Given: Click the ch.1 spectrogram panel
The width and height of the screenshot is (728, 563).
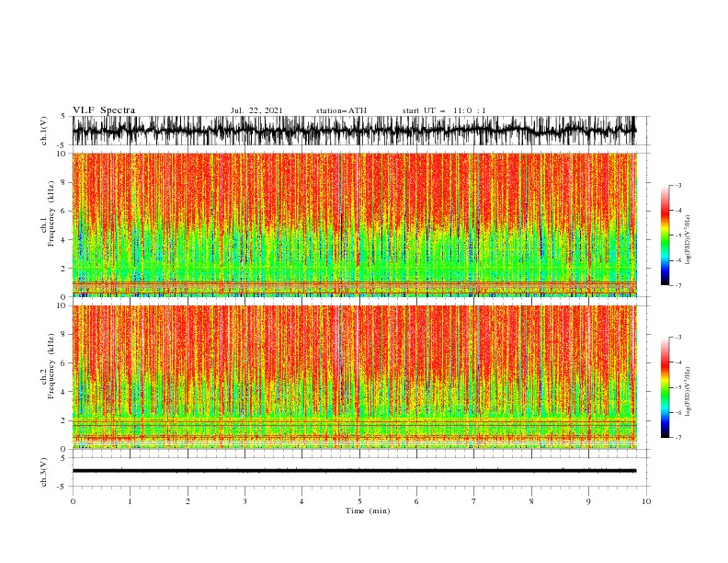Looking at the screenshot, I should pyautogui.click(x=355, y=224).
